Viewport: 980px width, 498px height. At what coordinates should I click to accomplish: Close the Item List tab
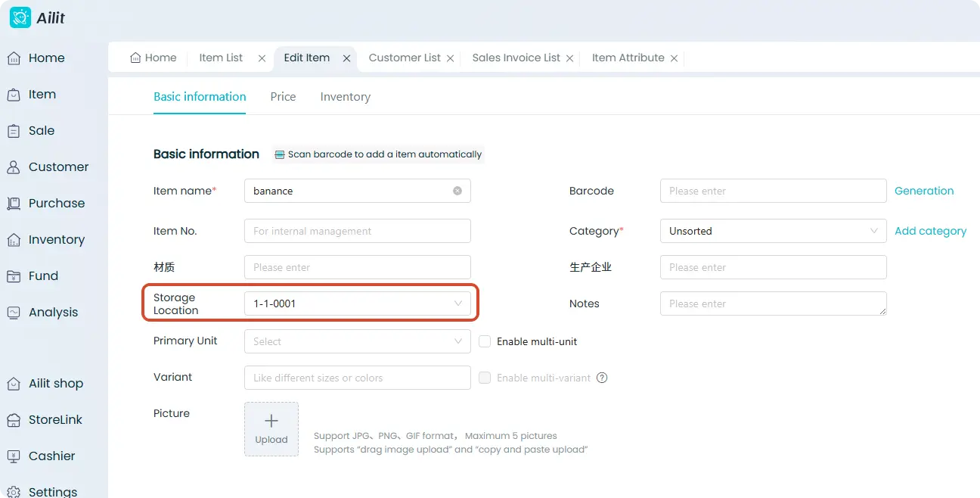click(262, 58)
